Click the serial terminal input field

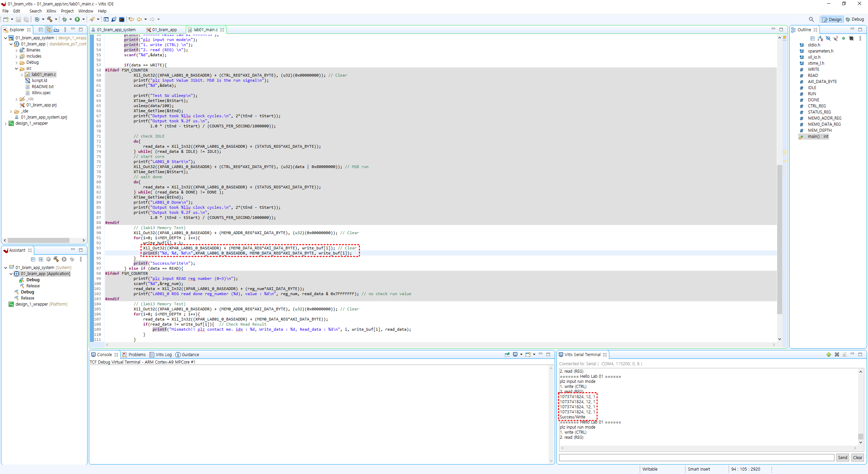click(696, 457)
